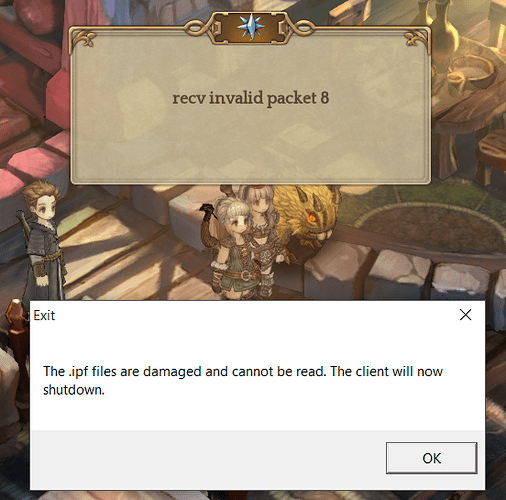Viewport: 506px width, 500px height.
Task: Click the ".ipf files are damaged" error text
Action: (x=243, y=380)
